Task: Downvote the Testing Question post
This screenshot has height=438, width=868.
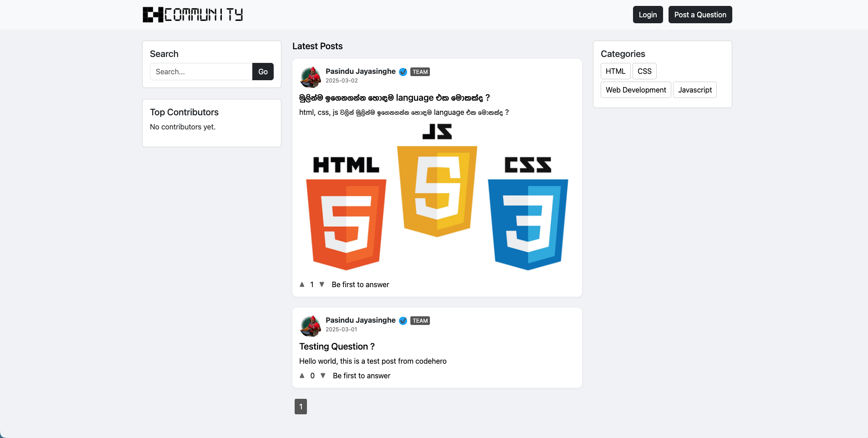Action: [323, 376]
